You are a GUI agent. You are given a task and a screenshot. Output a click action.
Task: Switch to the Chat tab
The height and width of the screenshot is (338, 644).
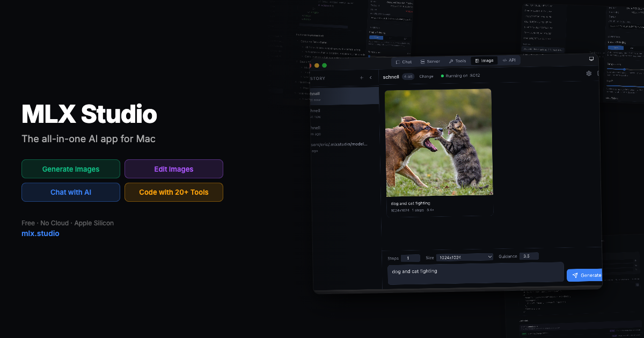click(x=404, y=62)
